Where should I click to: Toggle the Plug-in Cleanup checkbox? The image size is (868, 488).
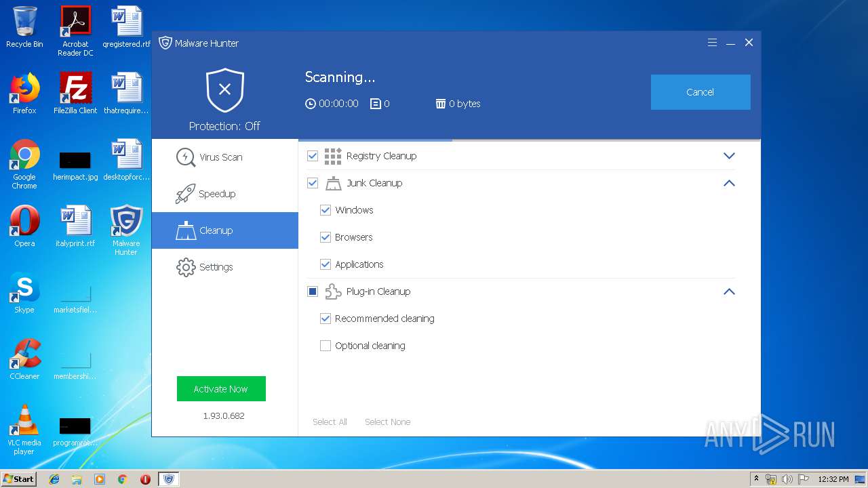313,291
